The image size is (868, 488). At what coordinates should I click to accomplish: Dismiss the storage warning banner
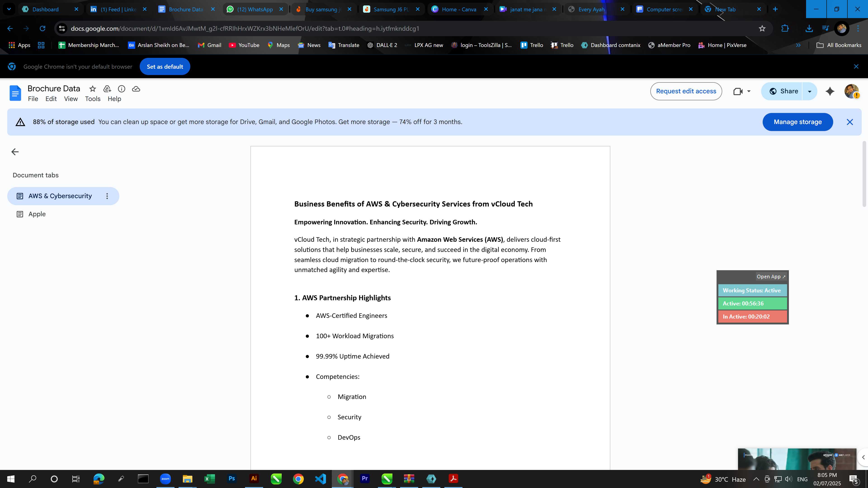pyautogui.click(x=850, y=122)
